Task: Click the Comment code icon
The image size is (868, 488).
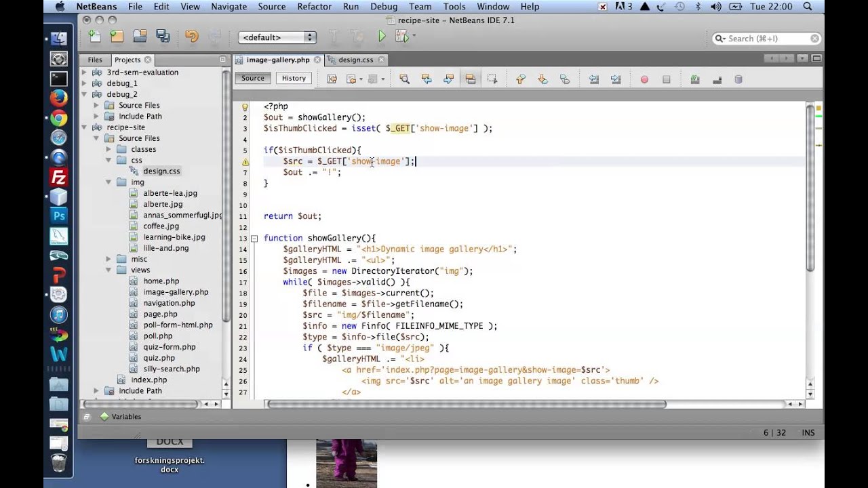Action: pyautogui.click(x=695, y=79)
